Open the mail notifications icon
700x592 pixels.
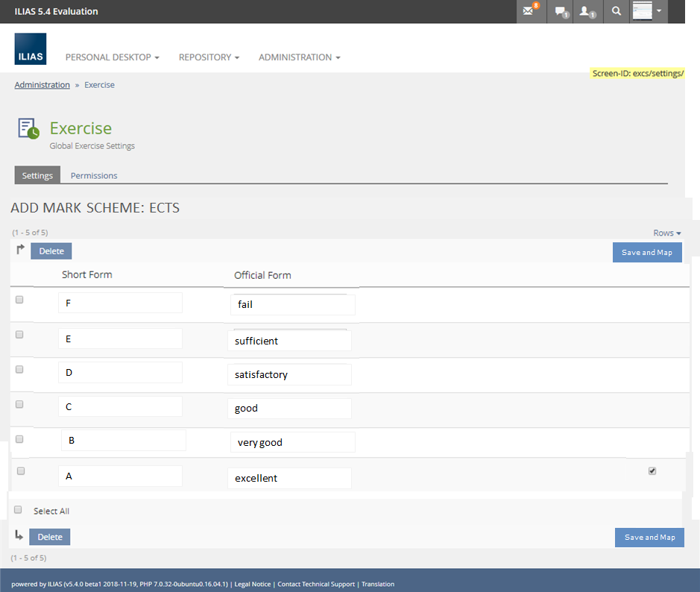[531, 11]
